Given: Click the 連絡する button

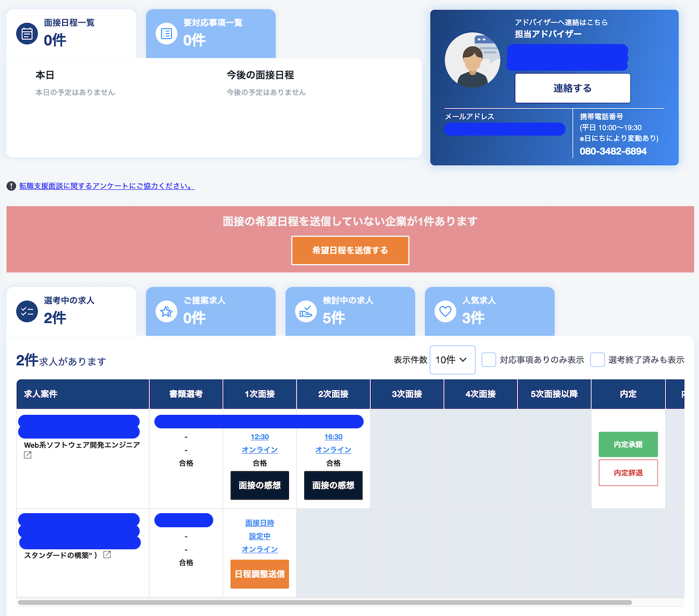Looking at the screenshot, I should tap(572, 88).
